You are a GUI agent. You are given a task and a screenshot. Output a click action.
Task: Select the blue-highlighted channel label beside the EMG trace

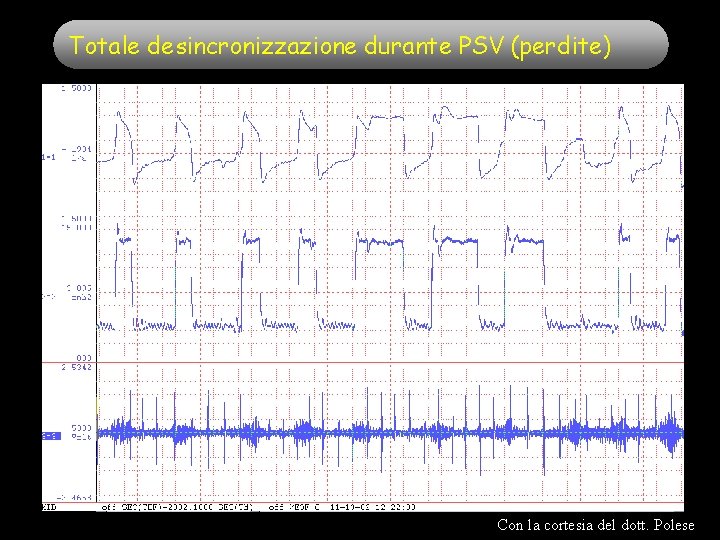(51, 436)
